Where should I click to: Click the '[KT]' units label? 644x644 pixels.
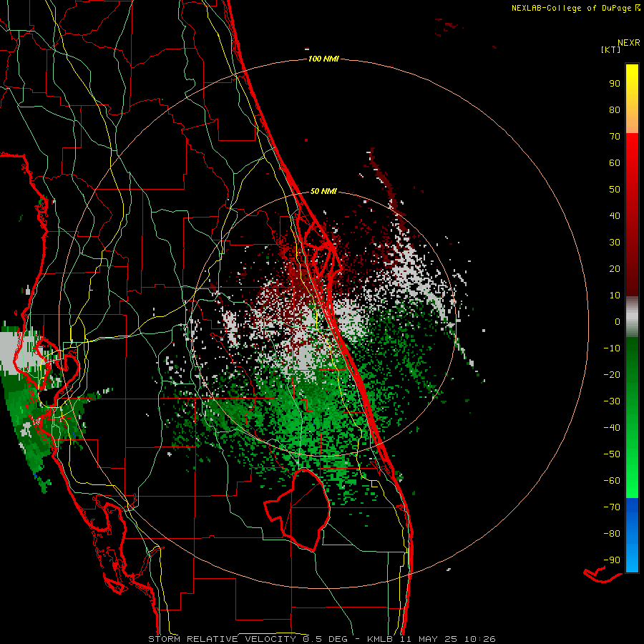(610, 49)
